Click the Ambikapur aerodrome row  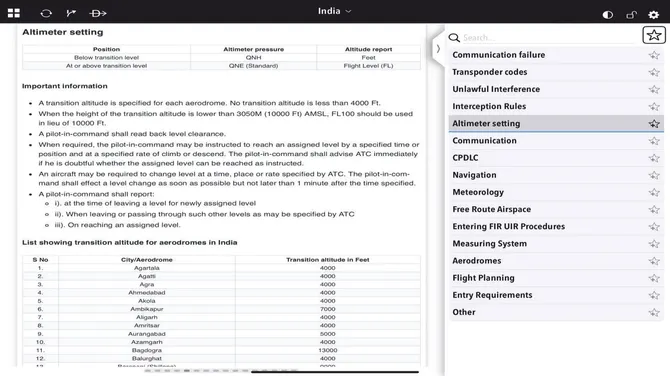(x=221, y=309)
